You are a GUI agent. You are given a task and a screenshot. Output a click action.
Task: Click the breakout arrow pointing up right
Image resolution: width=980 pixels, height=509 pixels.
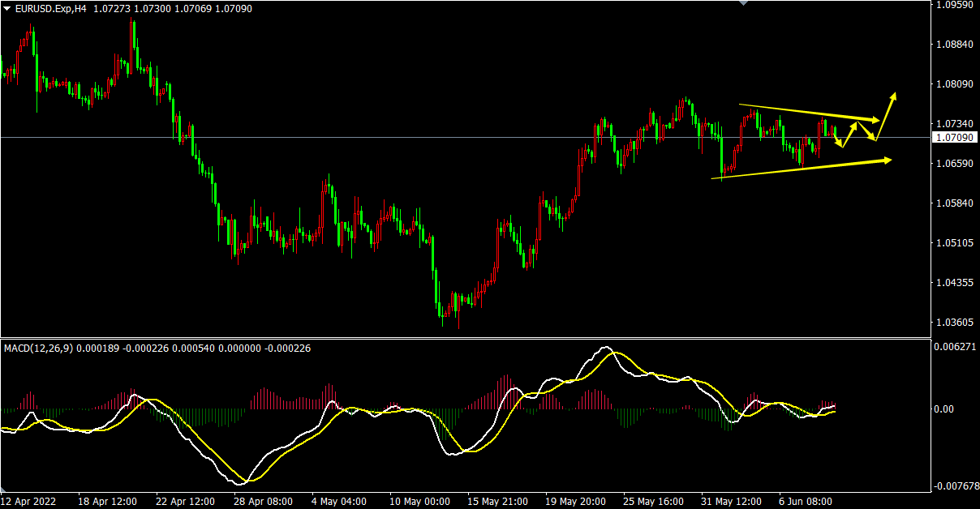[x=887, y=114]
